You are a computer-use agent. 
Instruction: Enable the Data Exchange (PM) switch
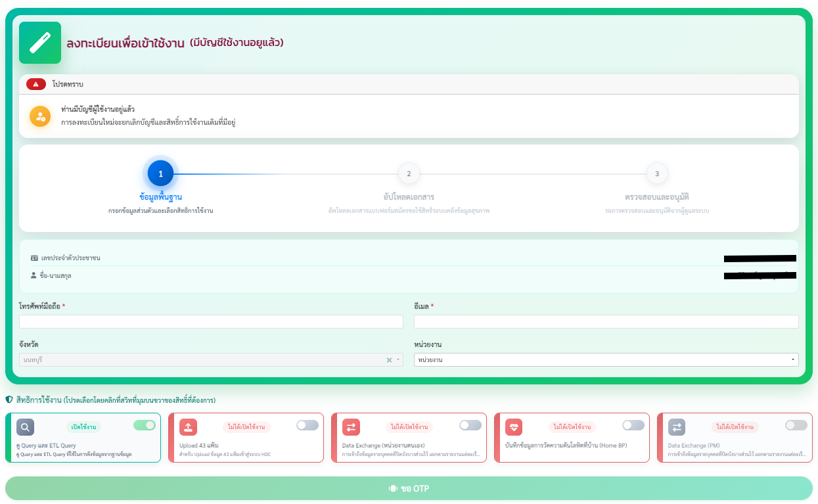point(796,425)
